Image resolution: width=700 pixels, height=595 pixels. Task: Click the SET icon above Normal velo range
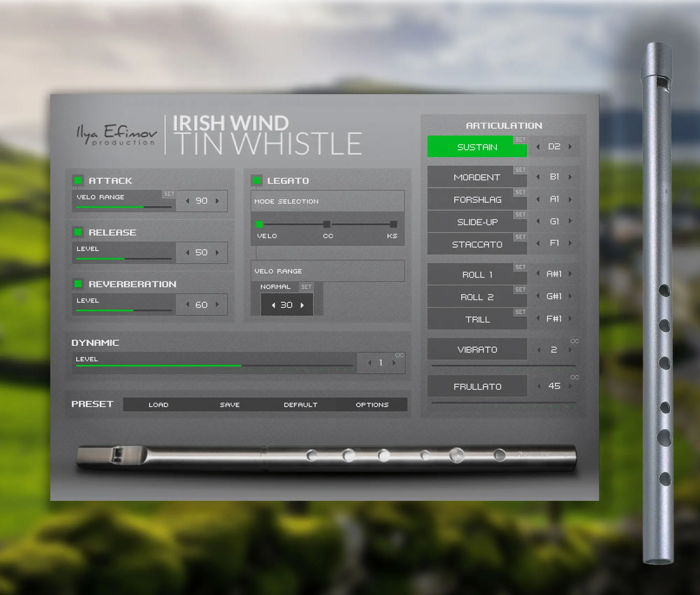(306, 287)
